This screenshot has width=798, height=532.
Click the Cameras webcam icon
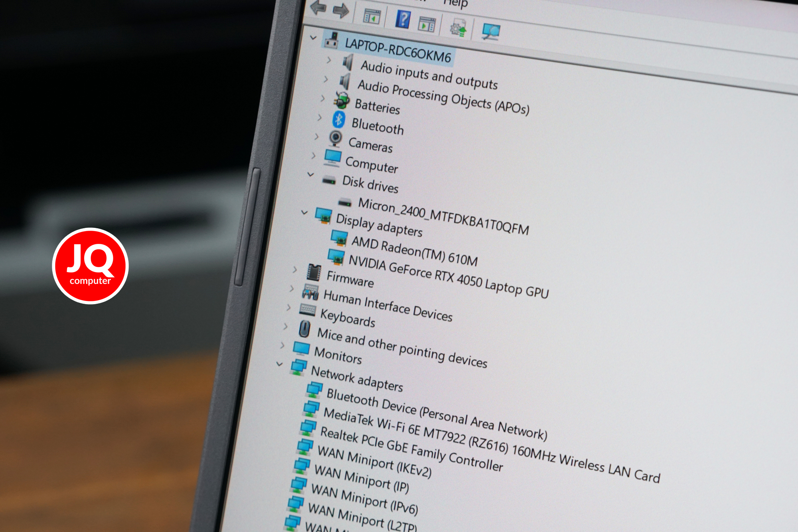click(x=336, y=138)
